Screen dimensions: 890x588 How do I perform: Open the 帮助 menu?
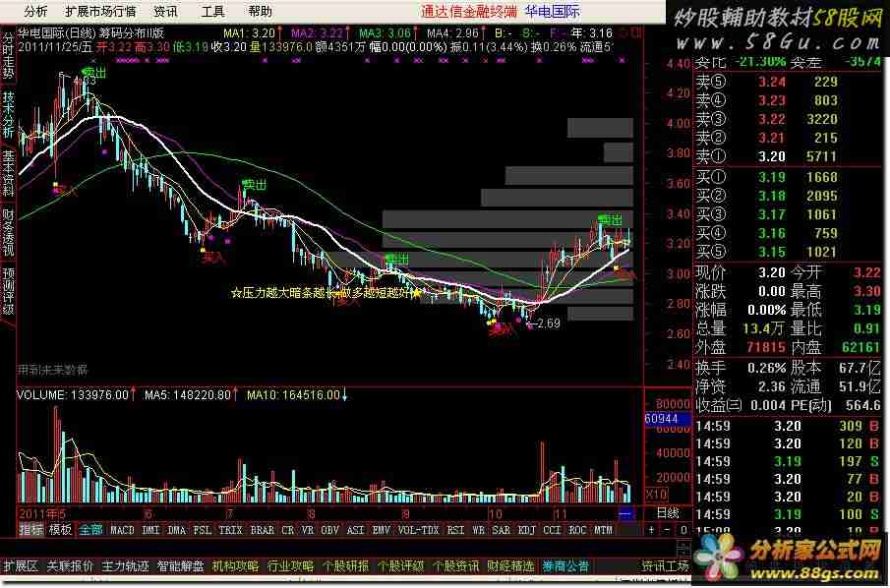click(x=260, y=12)
